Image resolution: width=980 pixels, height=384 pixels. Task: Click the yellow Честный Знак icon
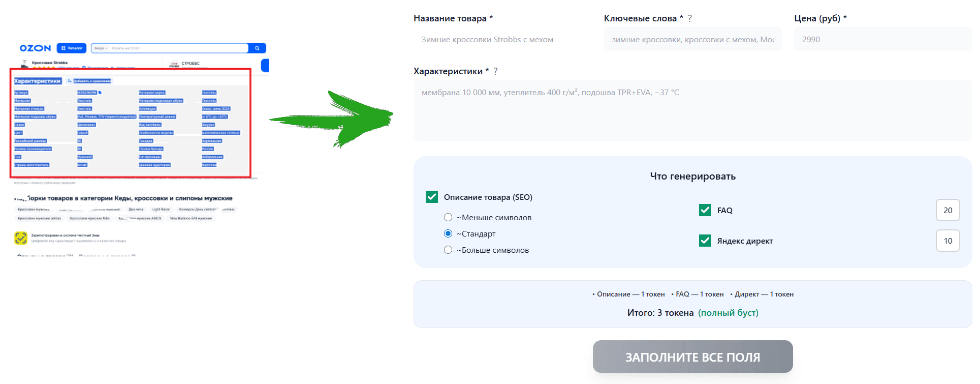click(x=21, y=238)
